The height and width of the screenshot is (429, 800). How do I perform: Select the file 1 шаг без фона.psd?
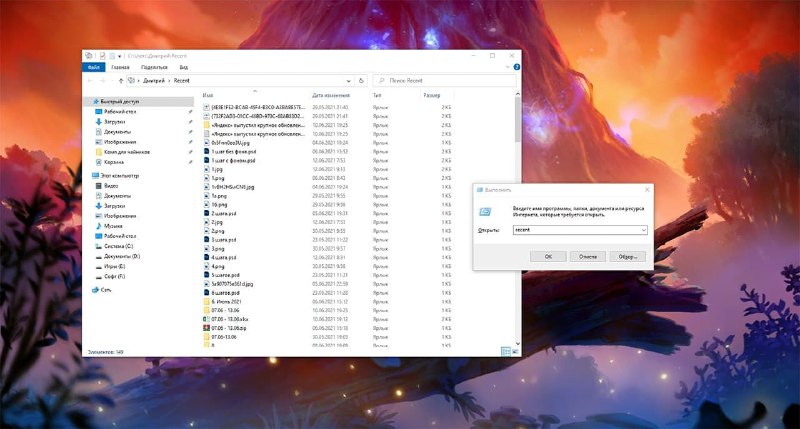pos(234,152)
